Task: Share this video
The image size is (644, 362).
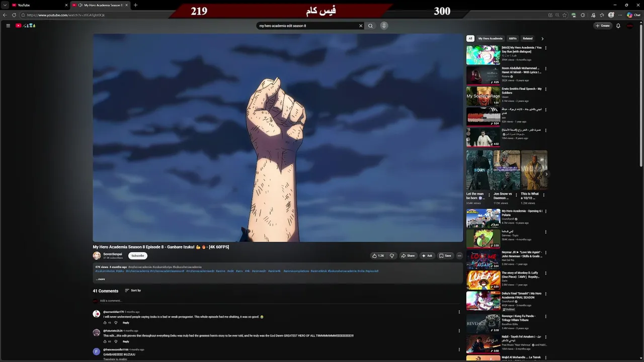Action: click(x=408, y=255)
